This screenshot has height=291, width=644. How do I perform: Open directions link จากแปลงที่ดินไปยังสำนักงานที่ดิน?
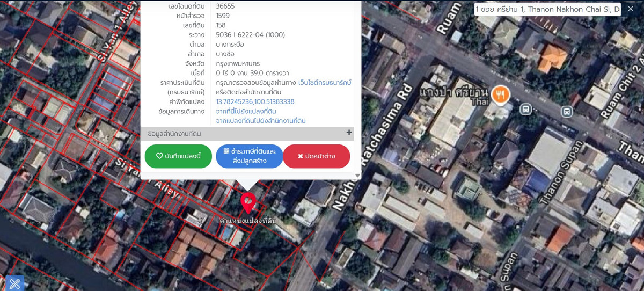pos(261,121)
